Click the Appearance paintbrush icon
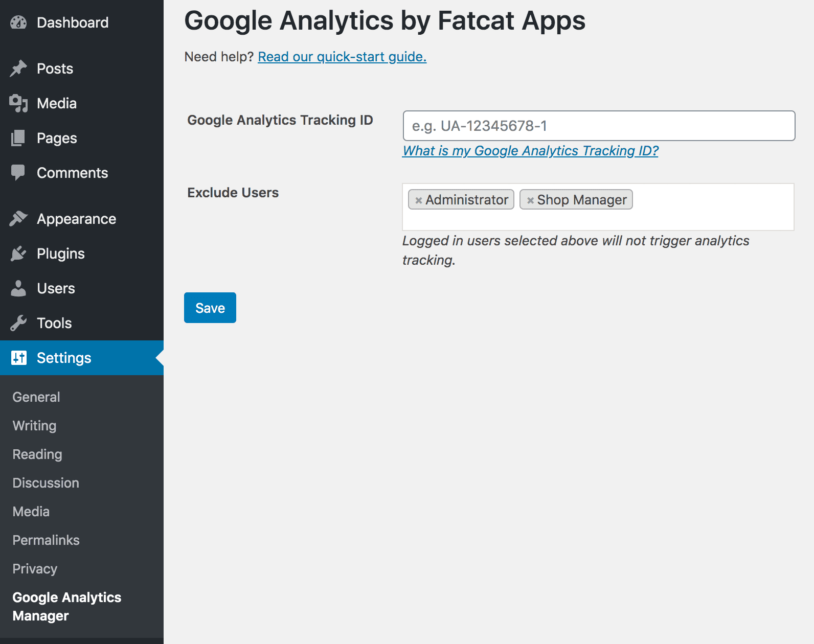814x644 pixels. coord(18,219)
